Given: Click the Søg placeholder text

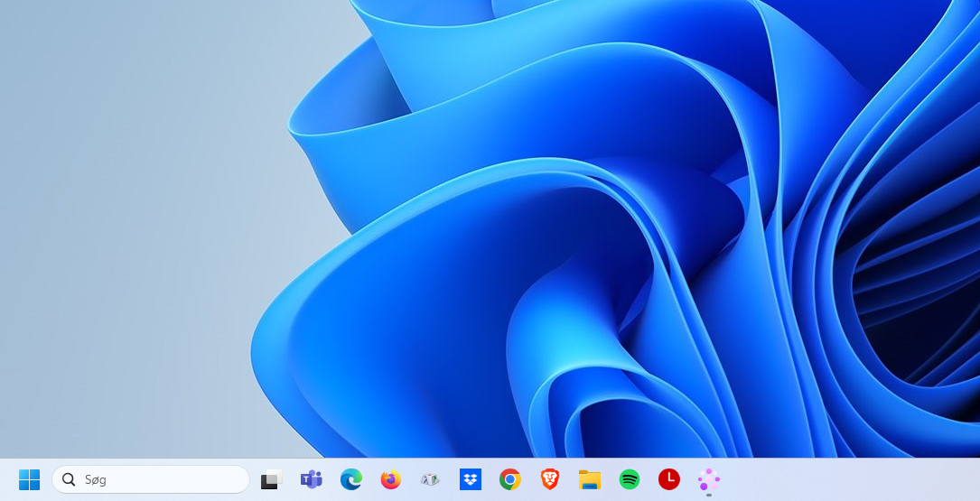Looking at the screenshot, I should pos(96,480).
